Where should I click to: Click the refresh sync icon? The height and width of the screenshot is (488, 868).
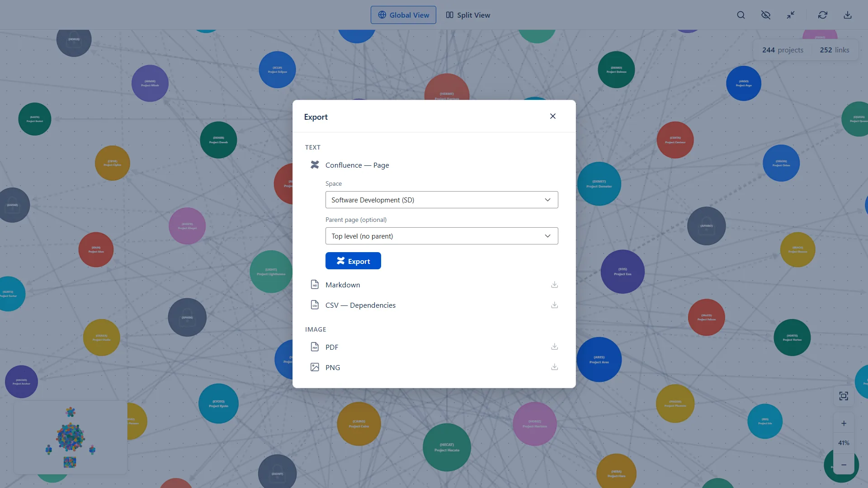click(823, 15)
